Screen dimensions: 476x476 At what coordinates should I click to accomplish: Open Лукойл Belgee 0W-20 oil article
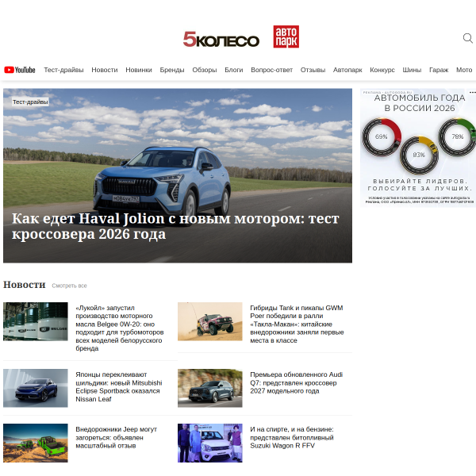pyautogui.click(x=120, y=328)
